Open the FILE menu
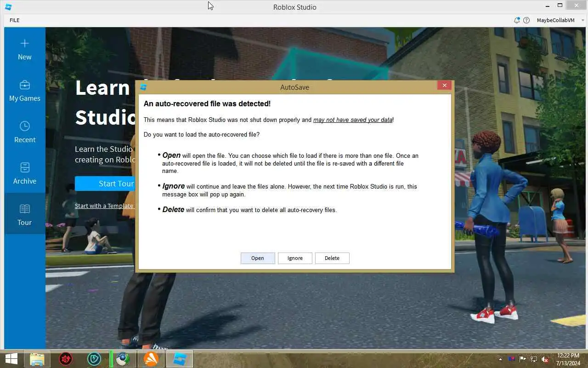 (x=15, y=20)
